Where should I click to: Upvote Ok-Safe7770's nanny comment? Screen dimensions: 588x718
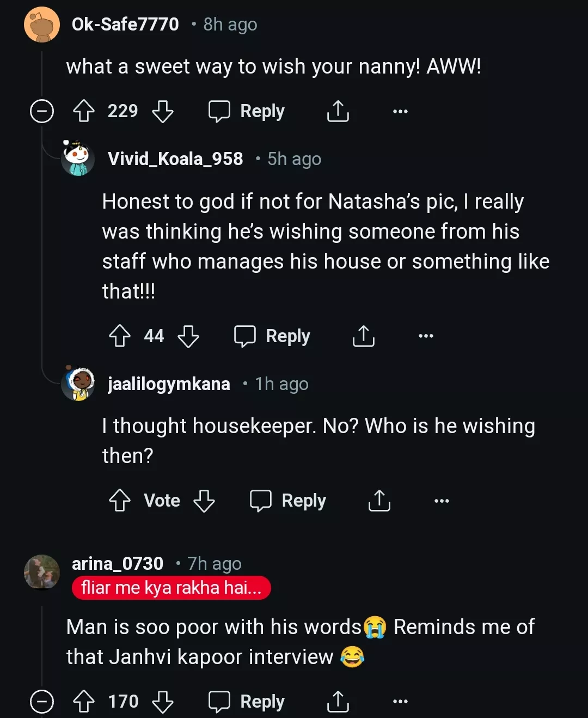click(84, 112)
